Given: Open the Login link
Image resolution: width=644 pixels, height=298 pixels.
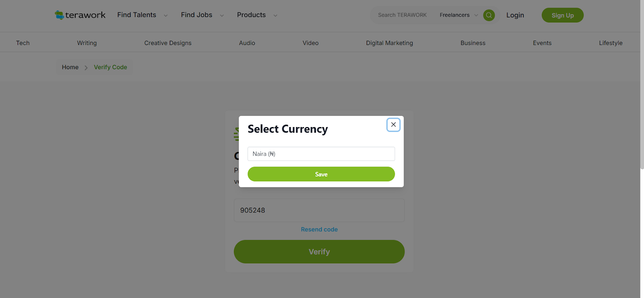Looking at the screenshot, I should tap(515, 15).
